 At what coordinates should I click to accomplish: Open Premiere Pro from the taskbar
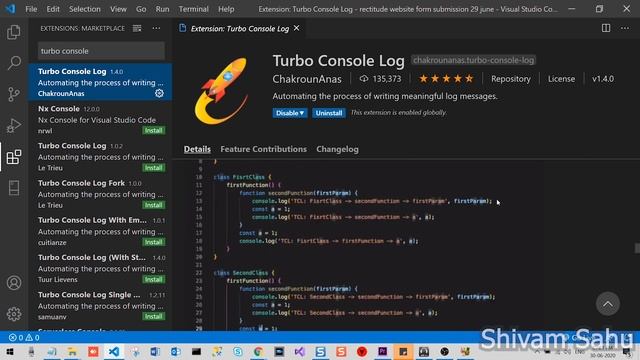coord(382,351)
